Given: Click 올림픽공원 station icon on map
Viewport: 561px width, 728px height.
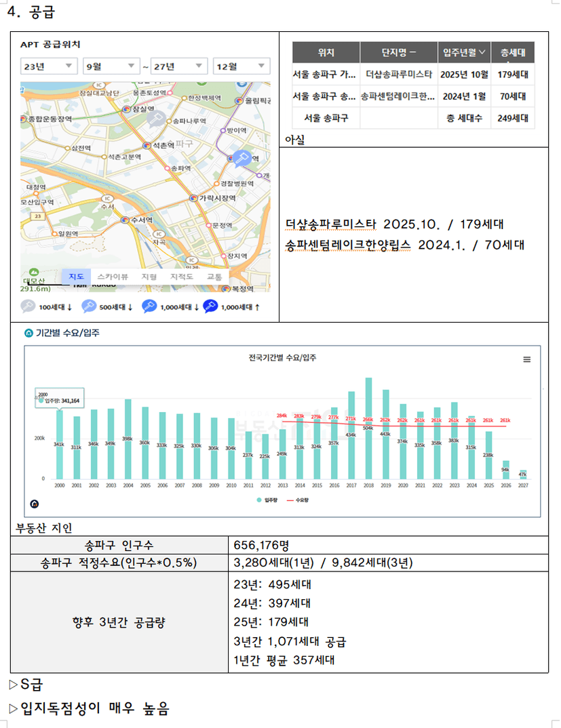Looking at the screenshot, I should pos(239,101).
